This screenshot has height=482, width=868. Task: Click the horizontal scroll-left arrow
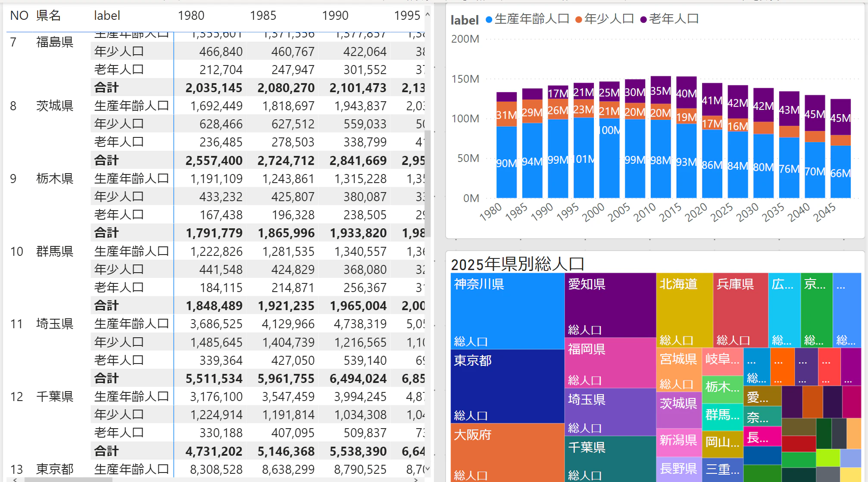[16, 479]
